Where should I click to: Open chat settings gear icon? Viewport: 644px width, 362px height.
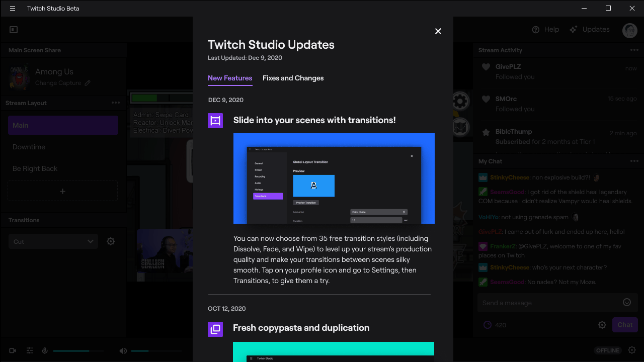602,325
